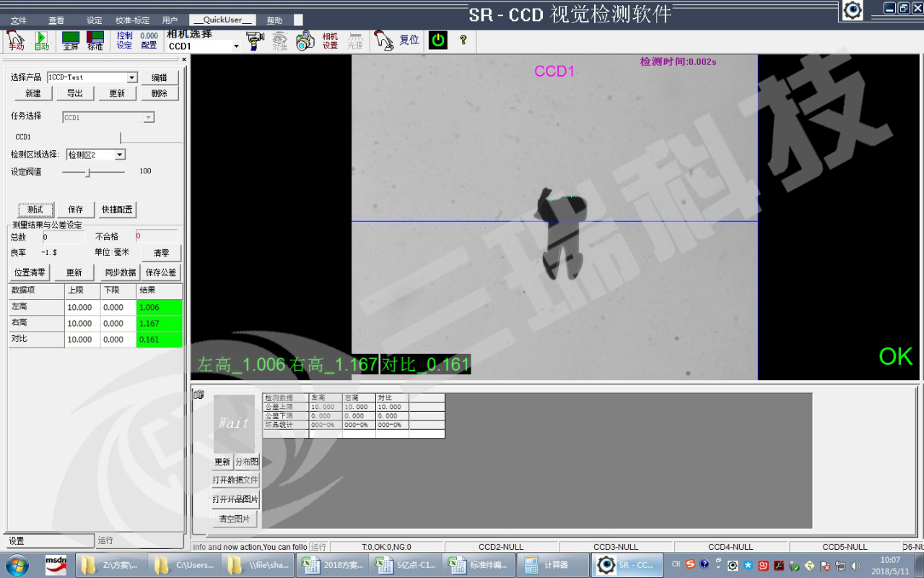Open the 2018方案 Excel taskbar button

(331, 565)
